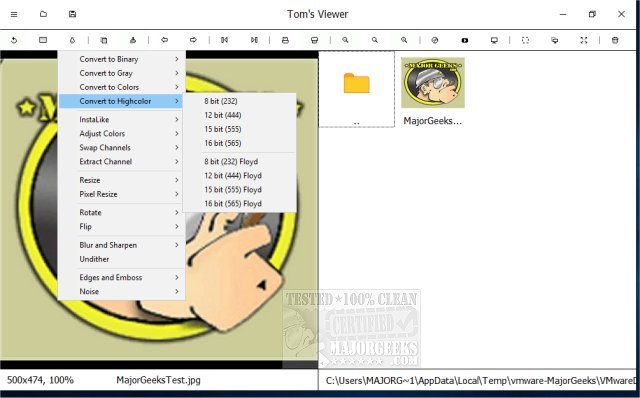Click the trash delete icon in toolbar

pos(615,40)
